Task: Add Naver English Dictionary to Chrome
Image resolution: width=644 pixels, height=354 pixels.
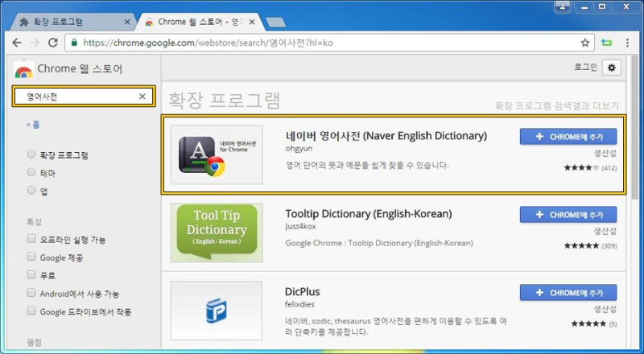Action: coord(568,137)
